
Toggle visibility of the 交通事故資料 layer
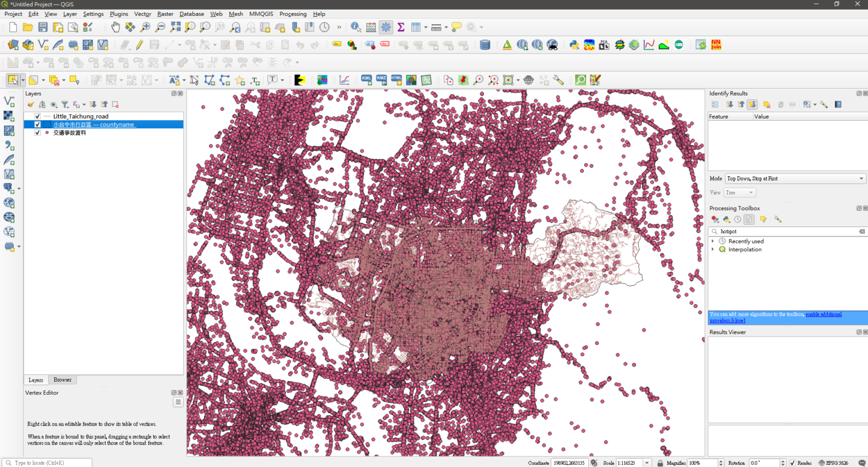(x=37, y=133)
